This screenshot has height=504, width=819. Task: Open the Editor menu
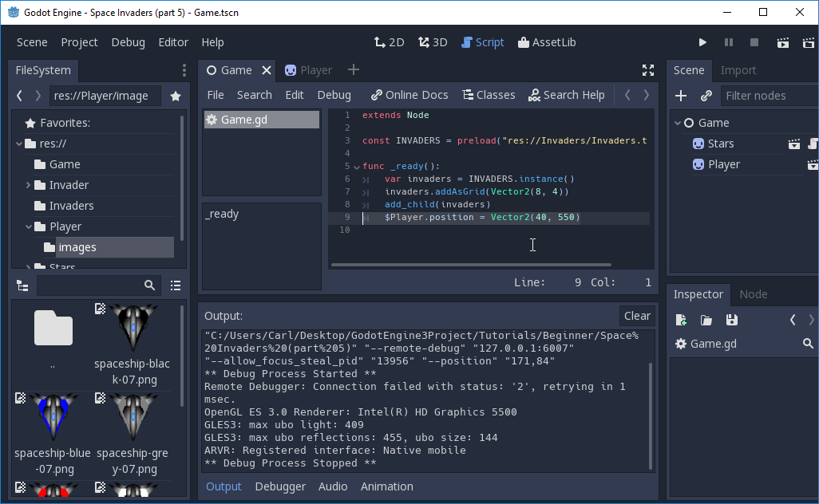click(173, 42)
